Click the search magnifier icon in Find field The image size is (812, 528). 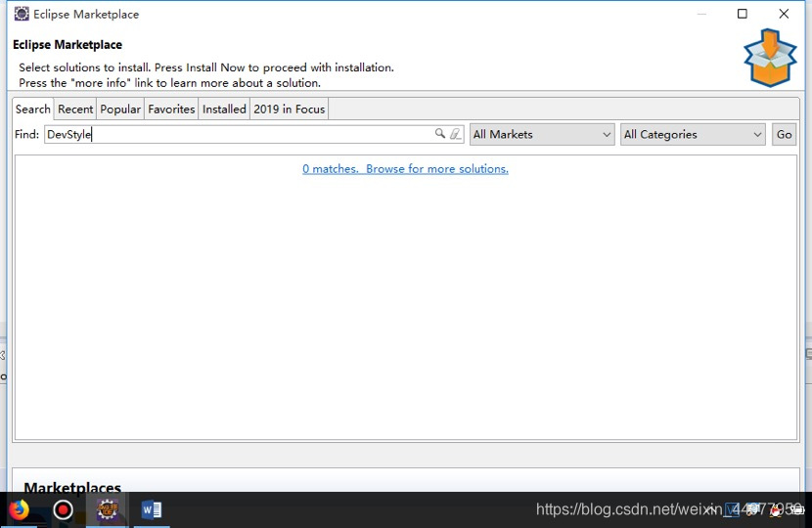[440, 134]
